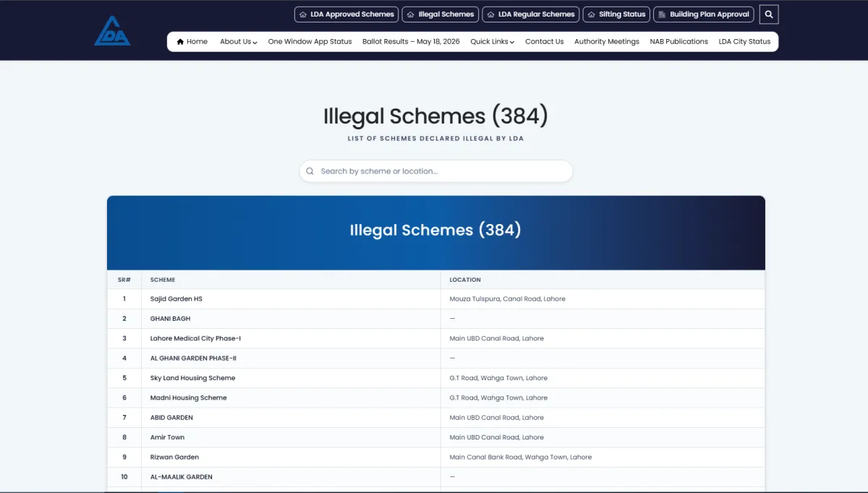The height and width of the screenshot is (493, 868).
Task: Open One Window App Status
Action: [x=310, y=42]
